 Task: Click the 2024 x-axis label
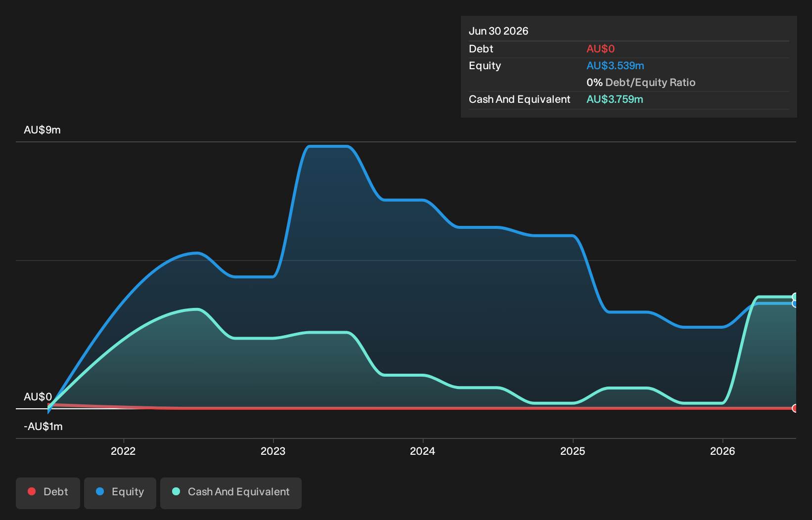coord(423,451)
